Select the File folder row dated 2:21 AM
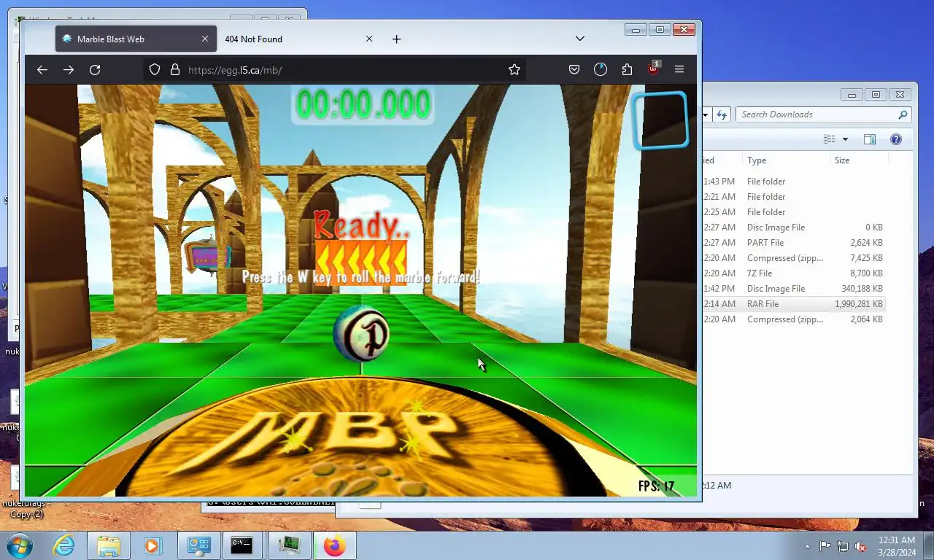 pyautogui.click(x=794, y=197)
